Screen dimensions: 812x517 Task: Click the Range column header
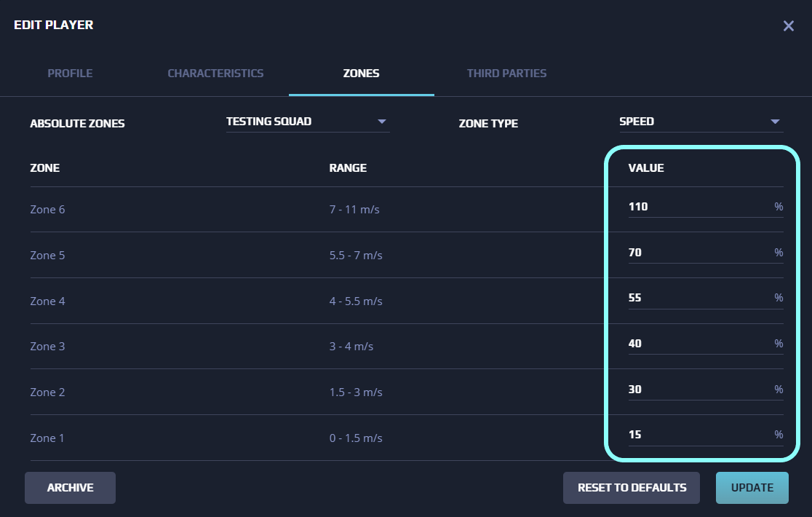pyautogui.click(x=348, y=168)
